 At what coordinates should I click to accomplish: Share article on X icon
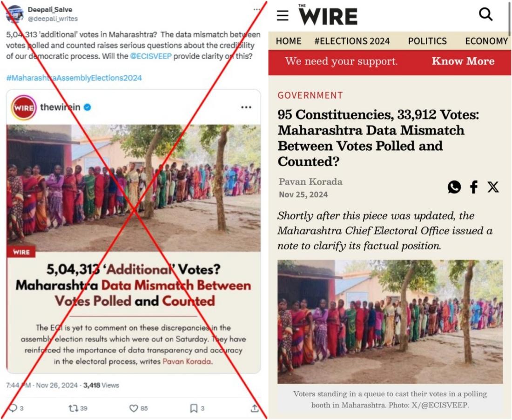[493, 187]
